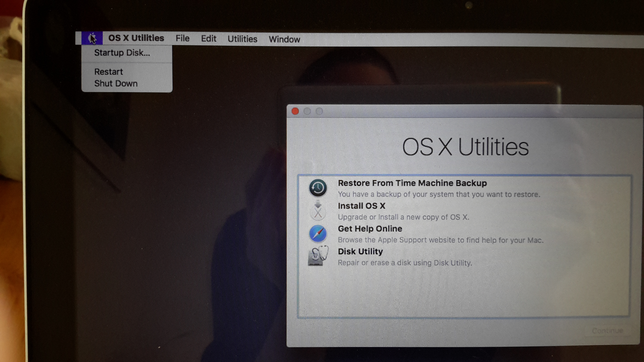This screenshot has height=362, width=644.
Task: Select the Install OS X icon
Action: 318,211
